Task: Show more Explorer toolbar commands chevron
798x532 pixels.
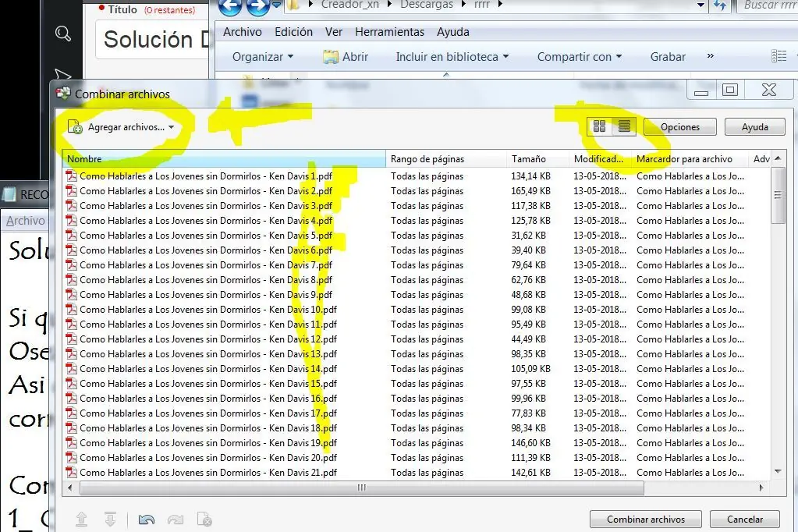Action: coord(711,56)
